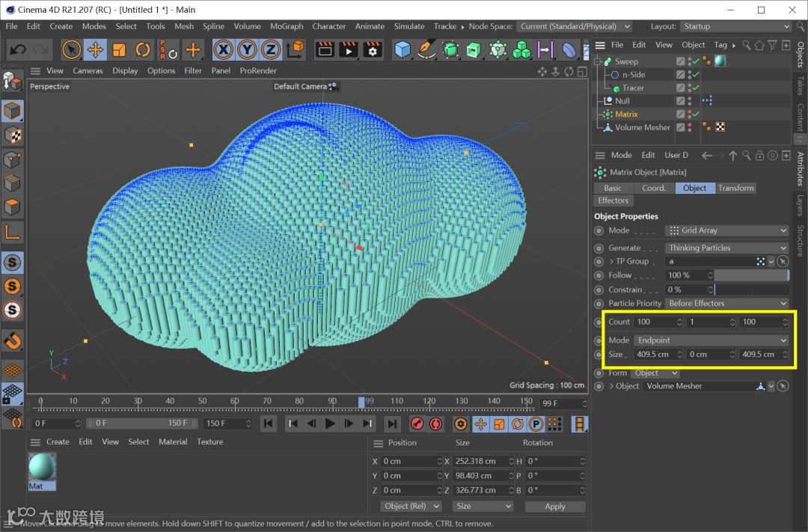
Task: Toggle the X-axis lock
Action: coord(223,50)
